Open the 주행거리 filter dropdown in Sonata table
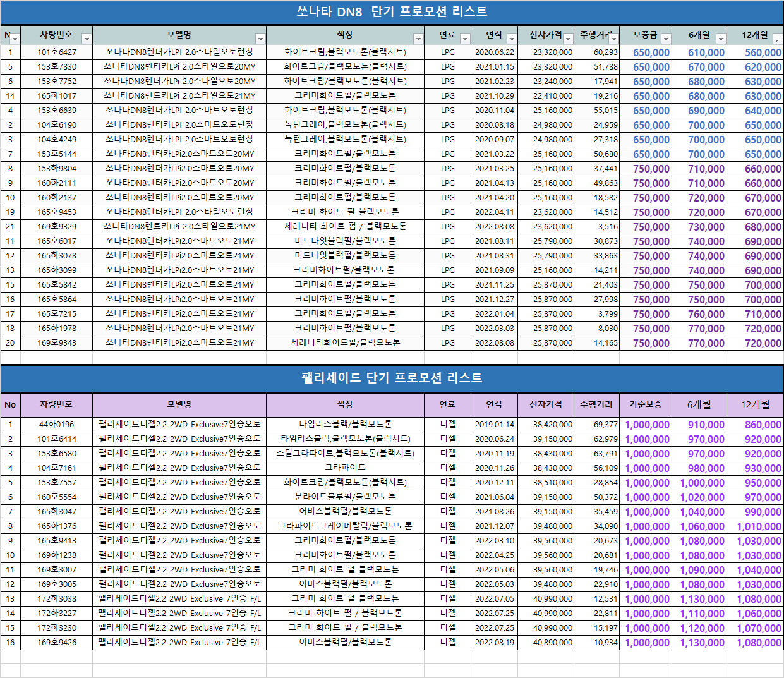 click(x=613, y=39)
